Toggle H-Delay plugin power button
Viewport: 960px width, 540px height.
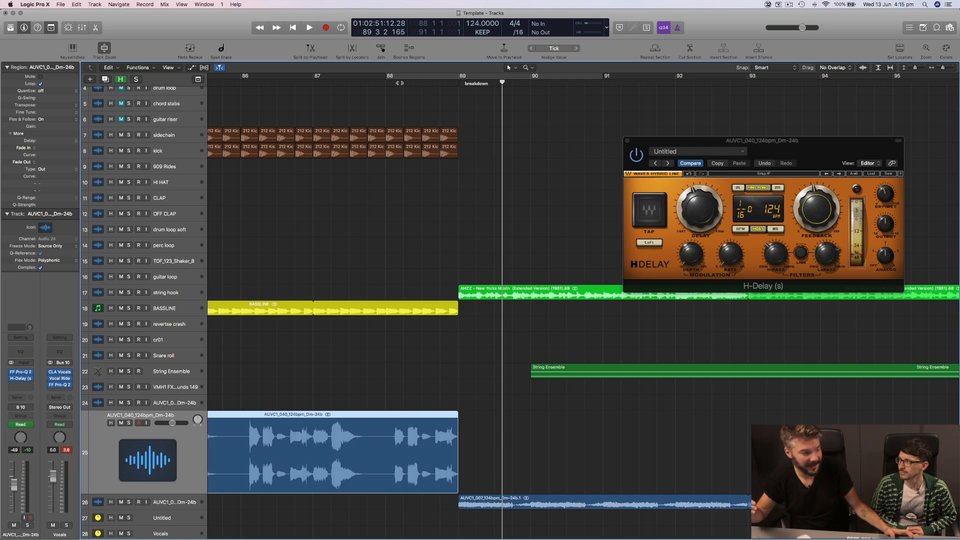[636, 155]
